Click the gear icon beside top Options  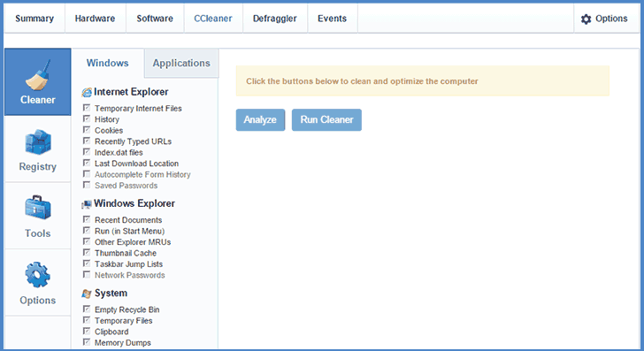pyautogui.click(x=586, y=19)
